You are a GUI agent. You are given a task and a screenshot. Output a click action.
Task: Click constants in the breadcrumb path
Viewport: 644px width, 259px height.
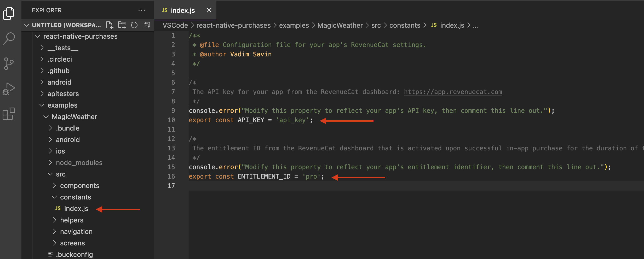click(405, 25)
